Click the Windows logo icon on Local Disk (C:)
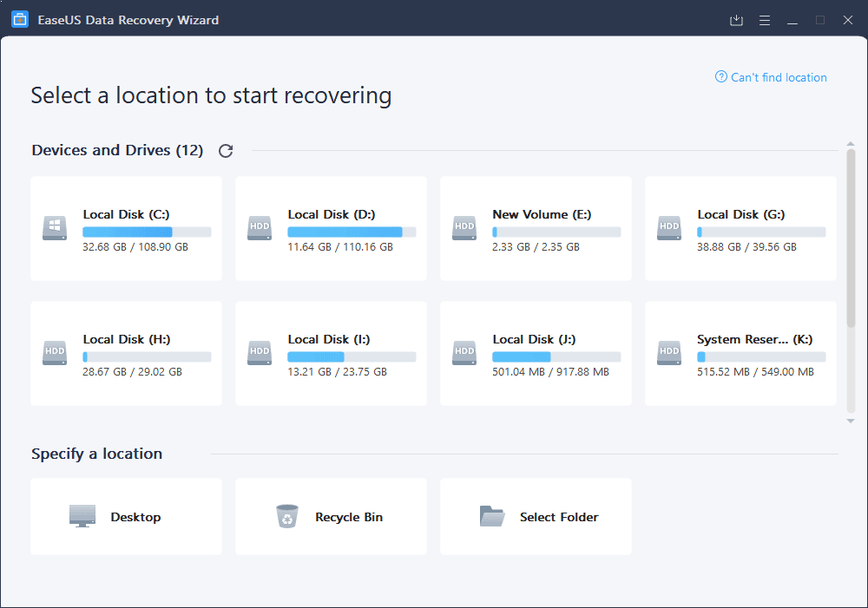Viewport: 868px width, 608px height. [54, 228]
